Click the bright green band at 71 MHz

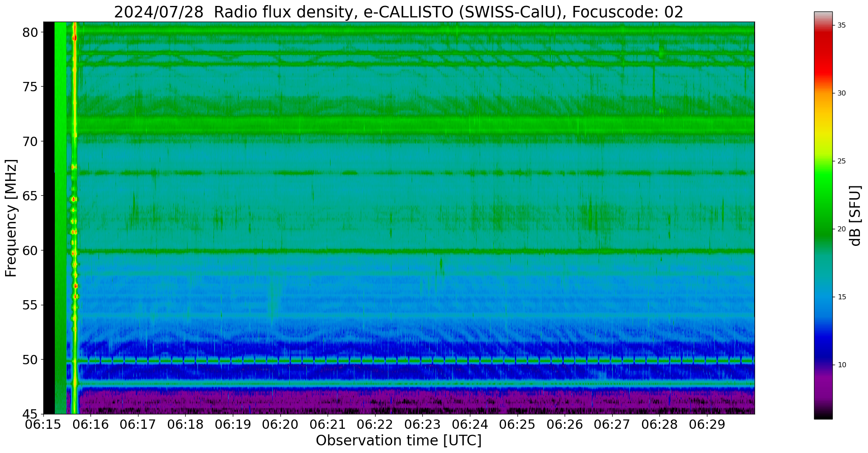point(410,126)
